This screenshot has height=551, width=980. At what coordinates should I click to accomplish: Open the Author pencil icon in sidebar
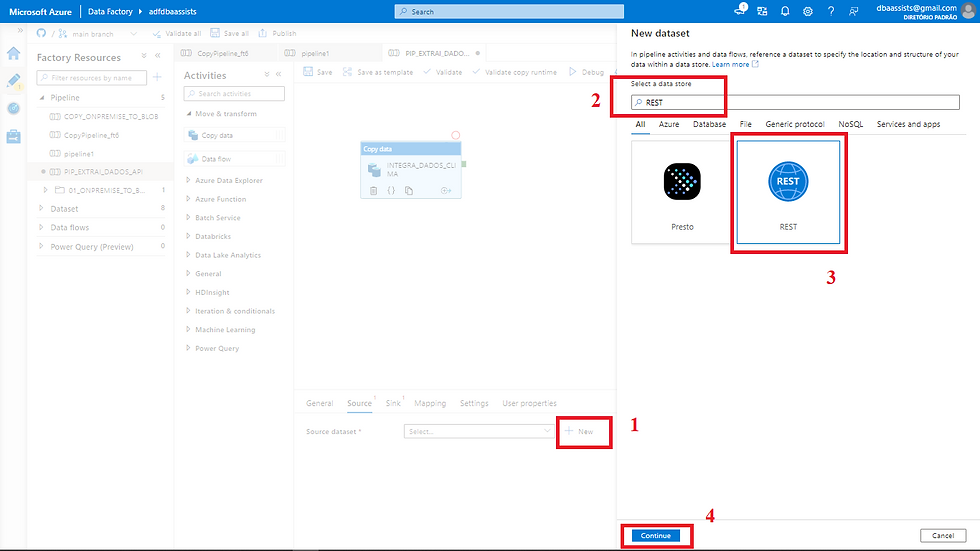pyautogui.click(x=13, y=81)
